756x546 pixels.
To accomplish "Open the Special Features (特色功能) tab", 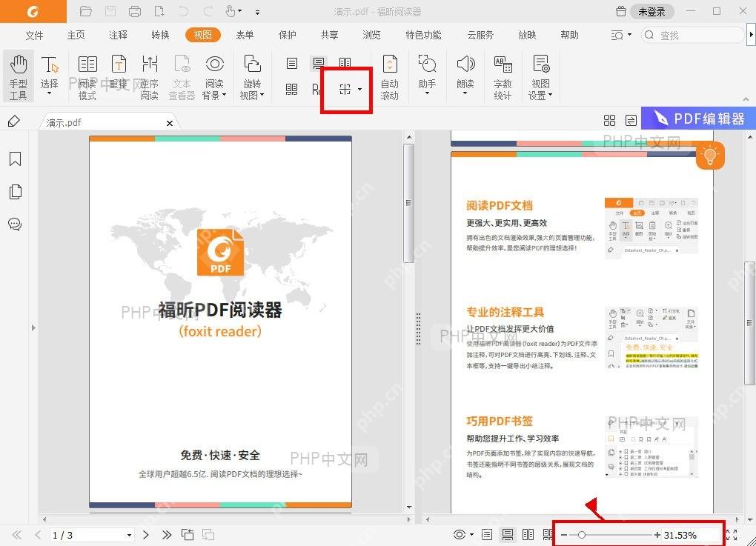I will (423, 35).
